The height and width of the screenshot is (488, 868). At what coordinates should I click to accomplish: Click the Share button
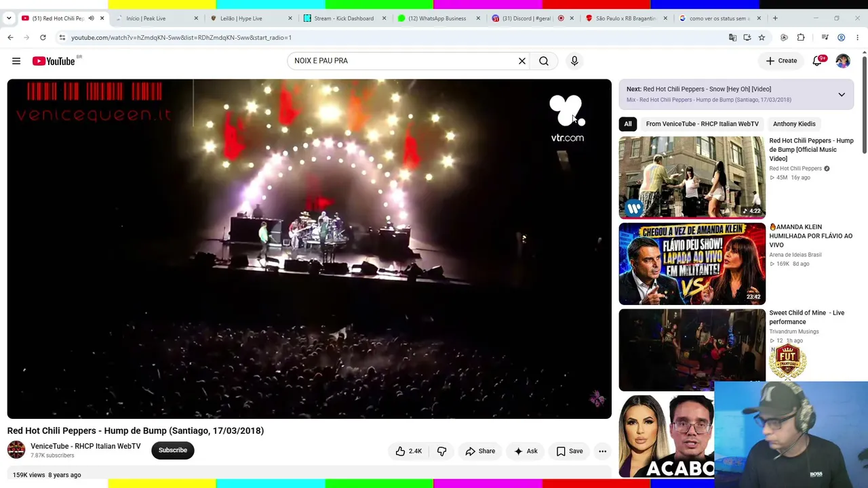pos(480,451)
